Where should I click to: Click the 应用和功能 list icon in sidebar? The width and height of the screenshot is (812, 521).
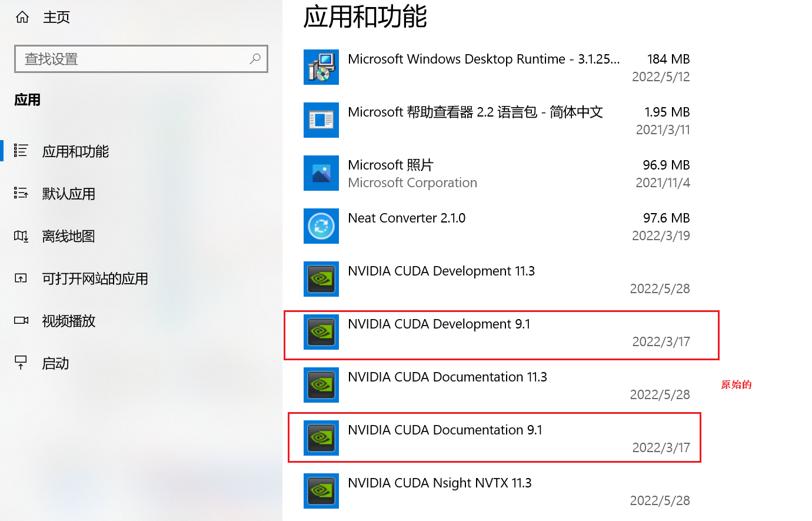coord(21,151)
